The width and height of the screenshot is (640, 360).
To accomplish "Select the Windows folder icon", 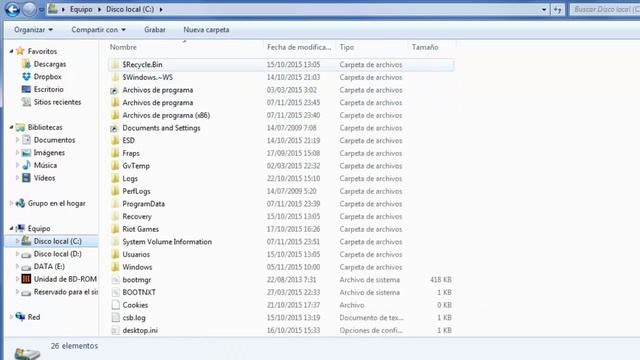I will pyautogui.click(x=115, y=267).
